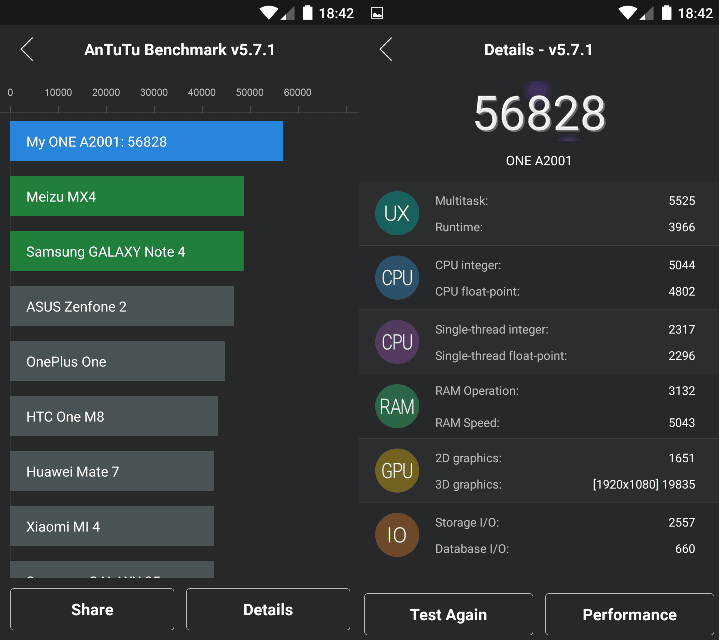Open the Details button
The image size is (722, 640).
(x=268, y=609)
